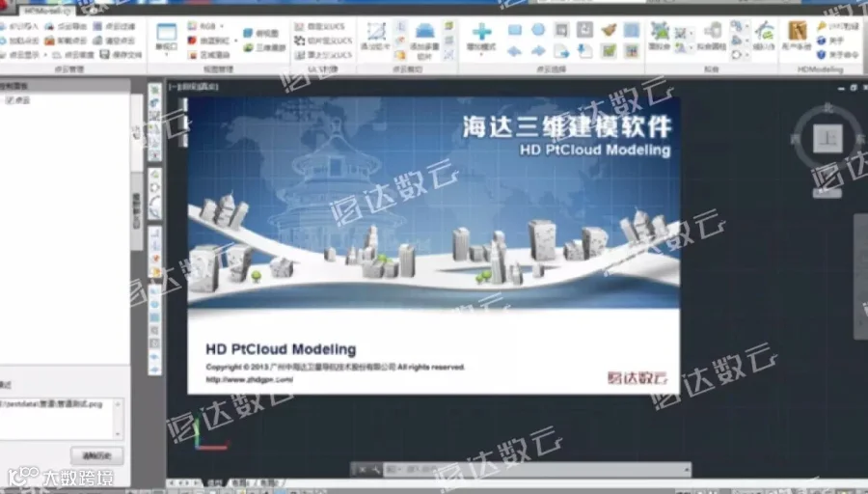Click the top custom UCS button
This screenshot has height=494, width=868.
(320, 26)
